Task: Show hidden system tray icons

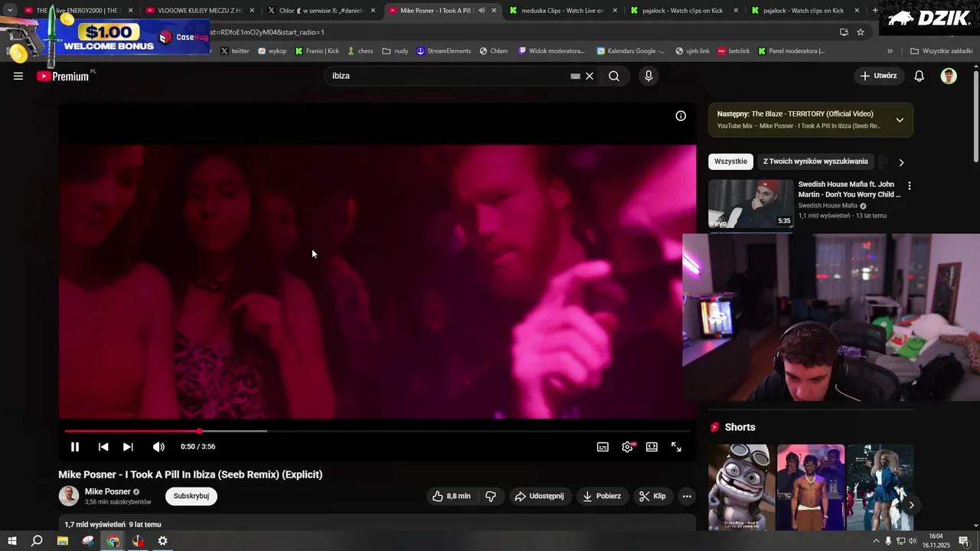Action: coord(876,541)
